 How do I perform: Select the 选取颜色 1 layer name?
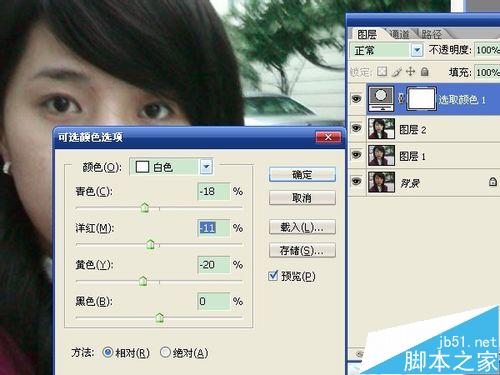tap(462, 99)
